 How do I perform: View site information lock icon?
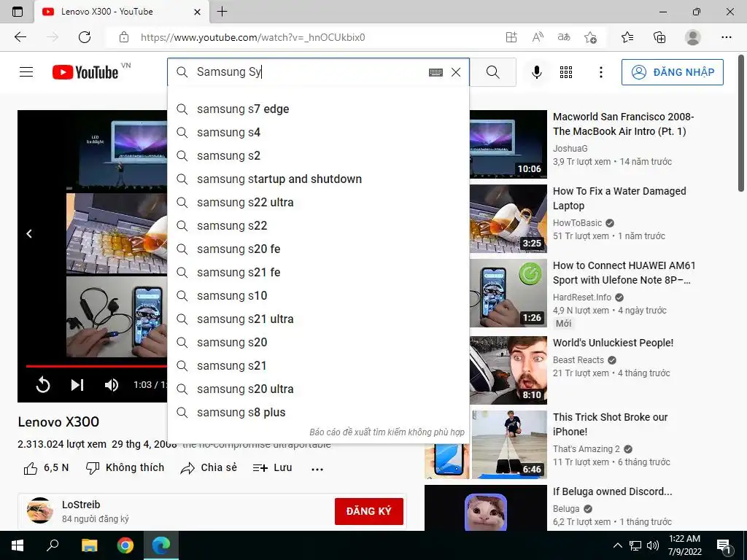124,37
